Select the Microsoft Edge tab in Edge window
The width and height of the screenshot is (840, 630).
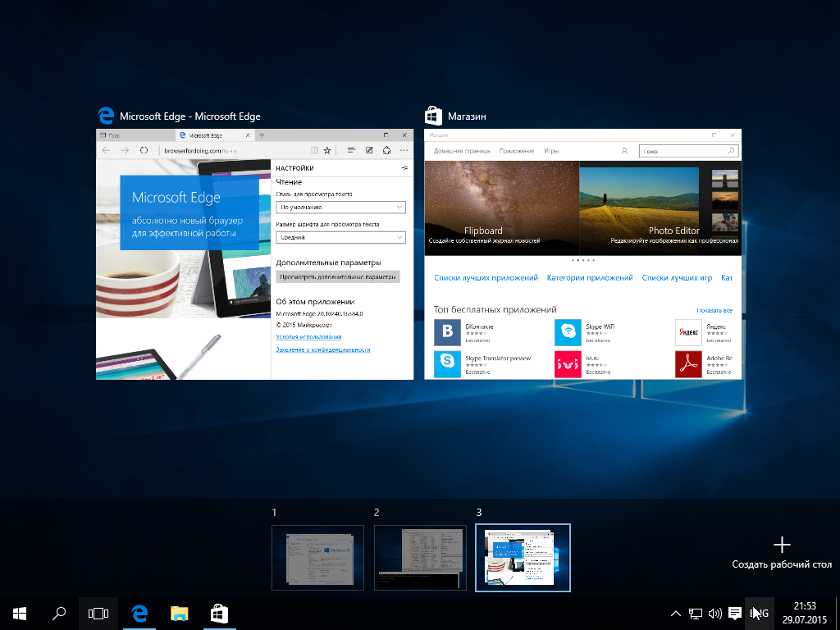[214, 135]
